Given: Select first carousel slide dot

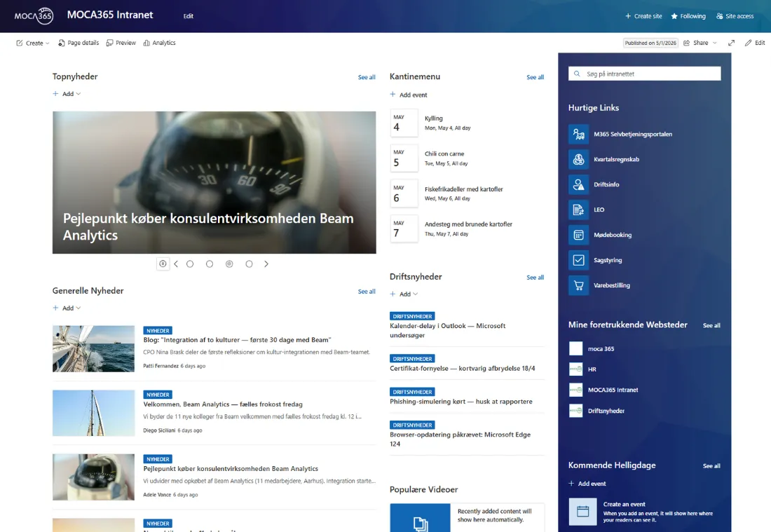Looking at the screenshot, I should click(x=190, y=264).
